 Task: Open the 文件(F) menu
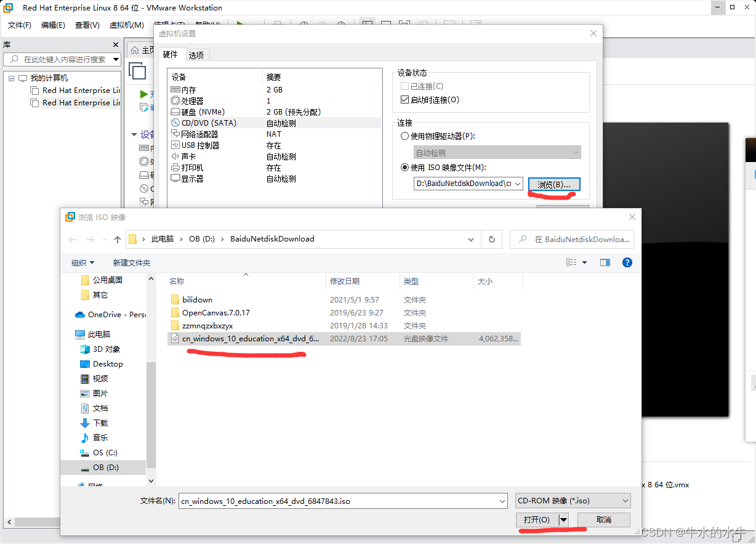(20, 25)
